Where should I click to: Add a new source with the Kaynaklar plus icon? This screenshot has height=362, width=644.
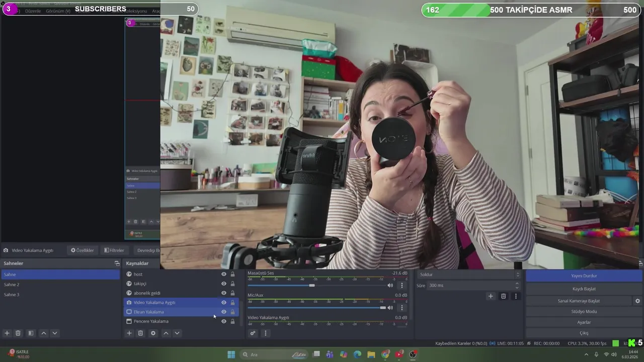(x=129, y=333)
